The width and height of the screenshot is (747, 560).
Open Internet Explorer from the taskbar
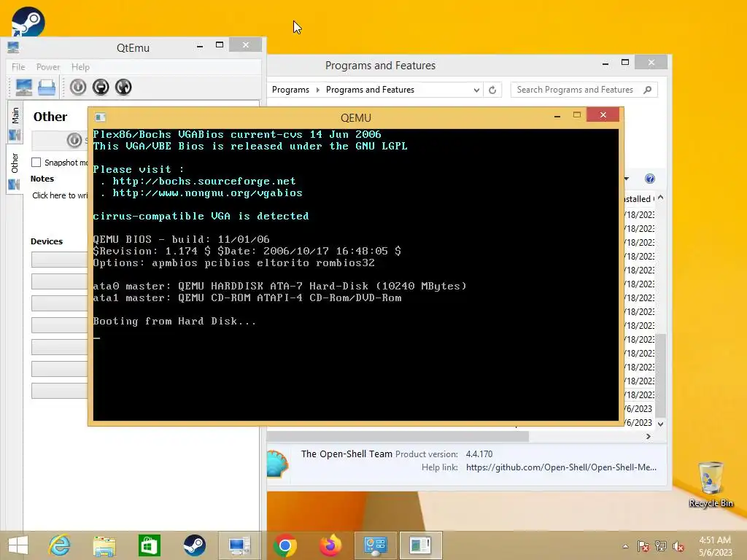[x=60, y=545]
